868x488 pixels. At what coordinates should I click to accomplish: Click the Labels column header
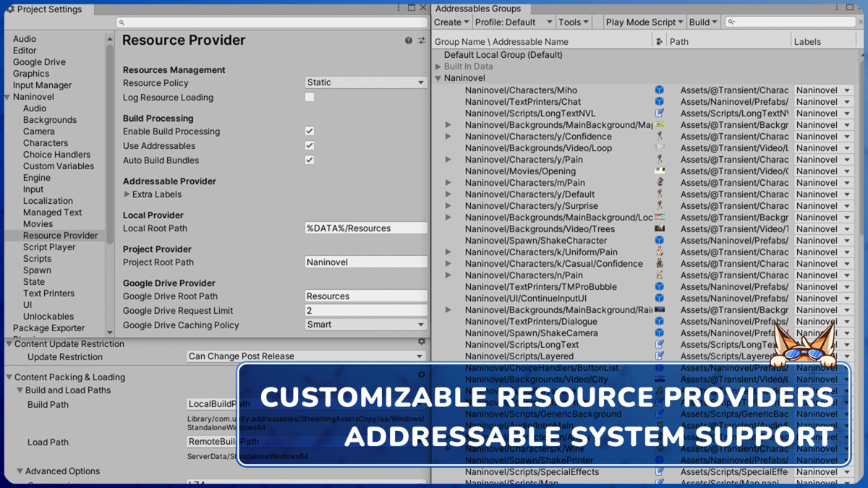[807, 42]
